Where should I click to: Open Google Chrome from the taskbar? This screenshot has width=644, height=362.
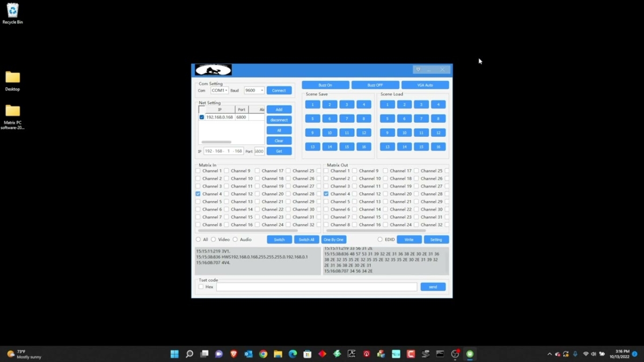263,354
